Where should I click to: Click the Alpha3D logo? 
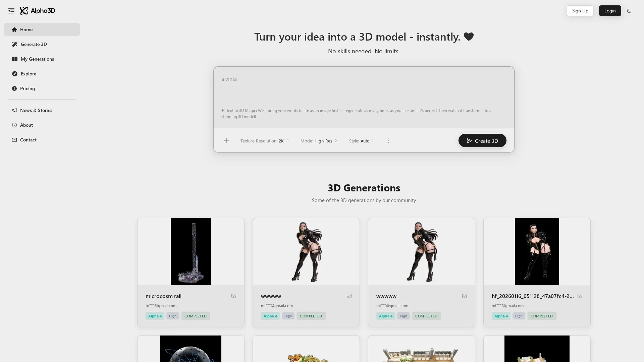[x=38, y=11]
